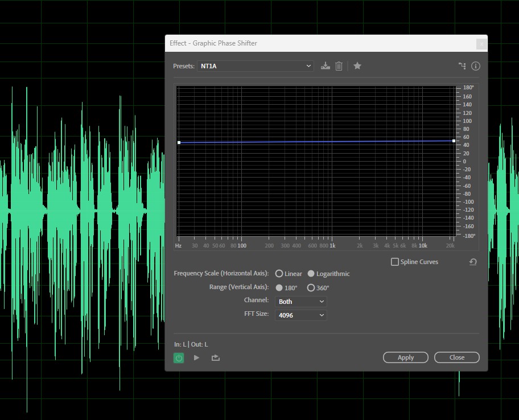Reset phase curve with undo arrow icon

[x=472, y=262]
